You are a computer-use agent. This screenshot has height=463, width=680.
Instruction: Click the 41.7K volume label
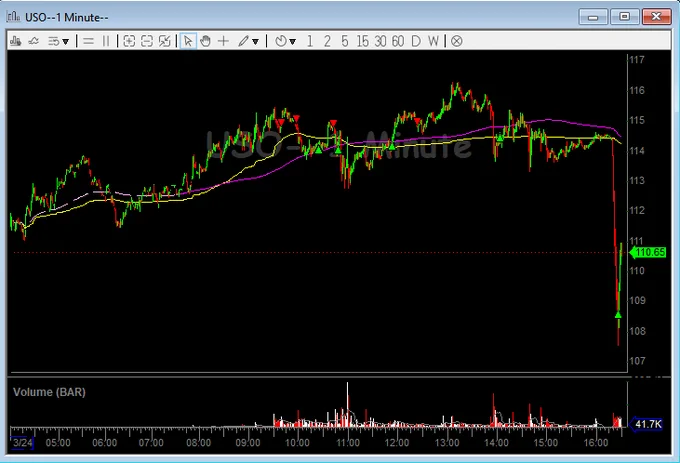(646, 424)
